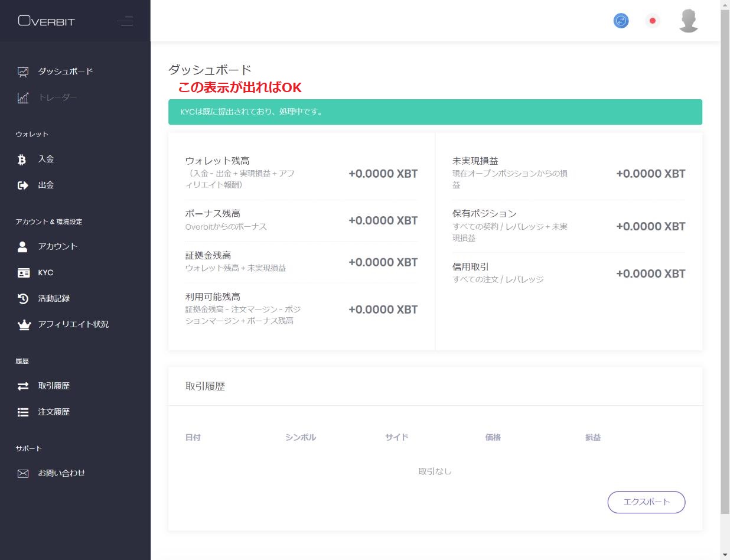Click the 利用可能残高 label
This screenshot has height=560, width=730.
coord(213,297)
